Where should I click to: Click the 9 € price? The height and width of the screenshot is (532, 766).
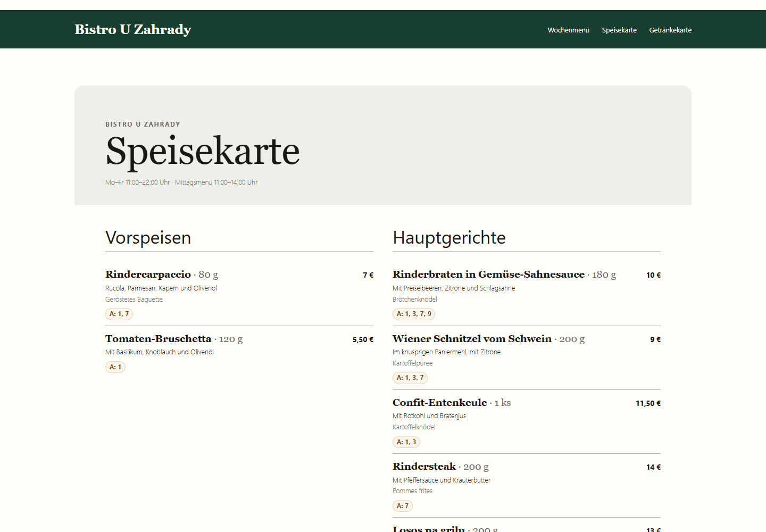click(655, 339)
